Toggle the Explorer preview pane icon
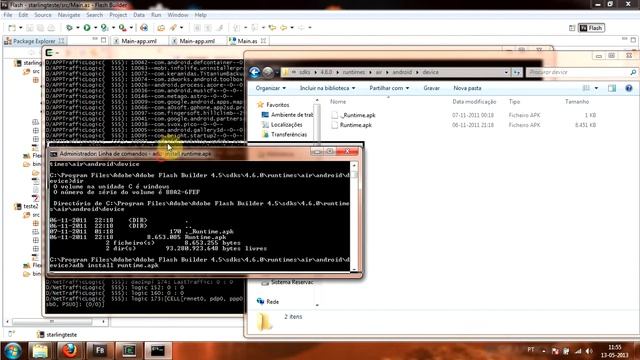Screen dimensions: 640x360 (612, 88)
